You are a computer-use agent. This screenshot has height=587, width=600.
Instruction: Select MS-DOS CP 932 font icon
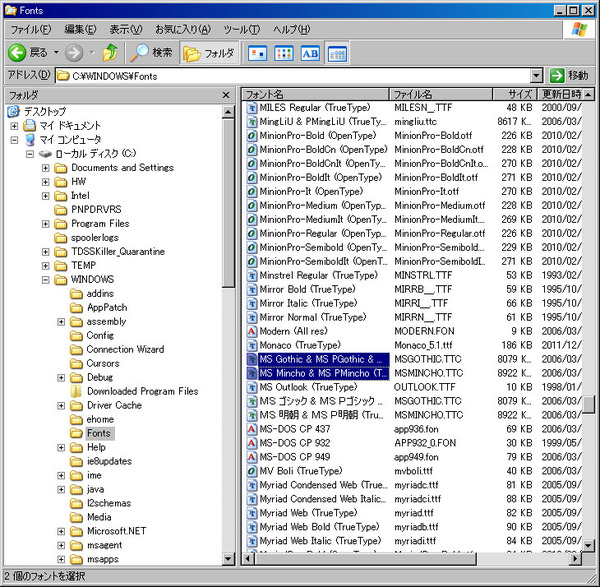tap(251, 443)
